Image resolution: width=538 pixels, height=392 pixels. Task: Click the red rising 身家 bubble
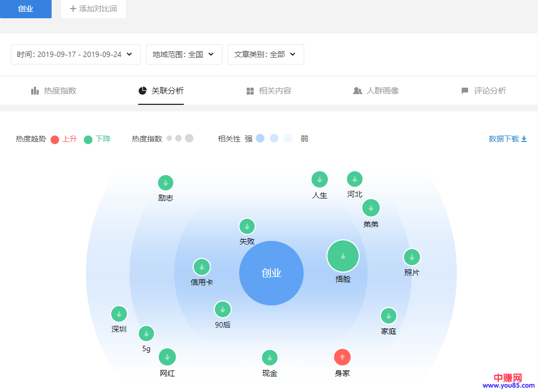coord(342,357)
